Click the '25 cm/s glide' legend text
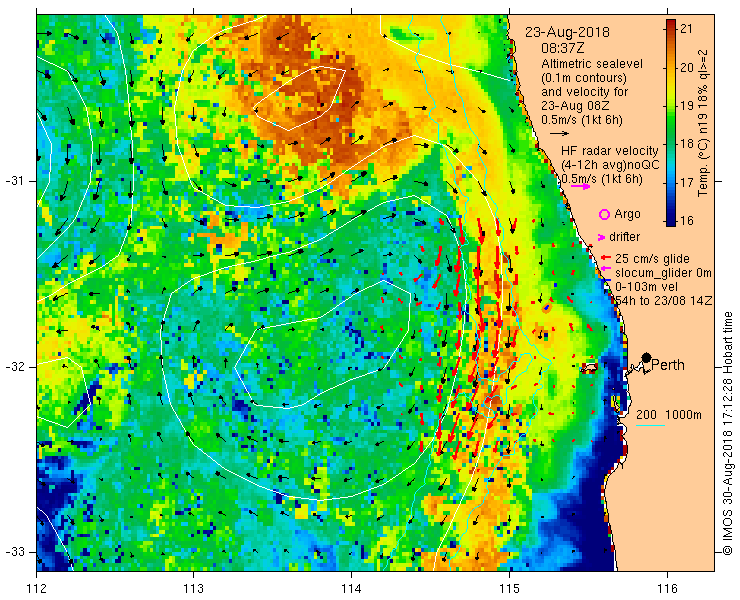This screenshot has width=740, height=600. point(652,259)
